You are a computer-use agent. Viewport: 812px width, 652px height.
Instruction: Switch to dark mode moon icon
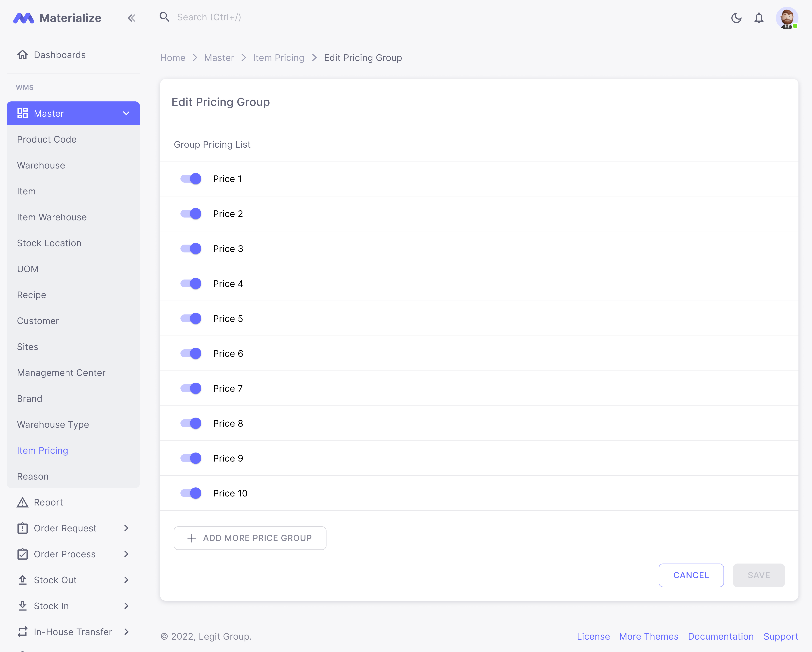(x=736, y=18)
